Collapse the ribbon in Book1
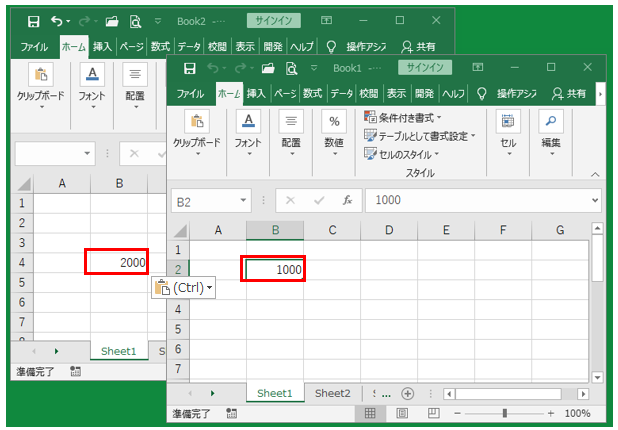Viewport: 618px width, 430px height. pos(595,174)
